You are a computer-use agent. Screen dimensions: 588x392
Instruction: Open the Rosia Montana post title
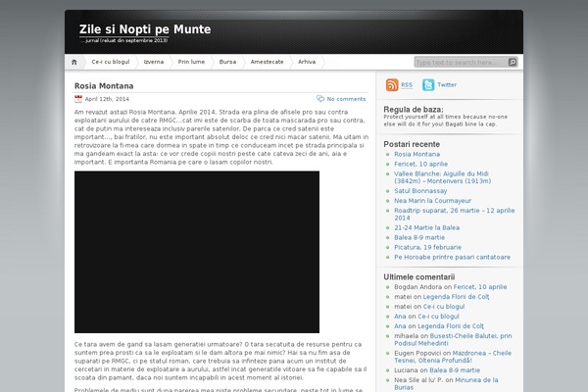[x=104, y=86]
